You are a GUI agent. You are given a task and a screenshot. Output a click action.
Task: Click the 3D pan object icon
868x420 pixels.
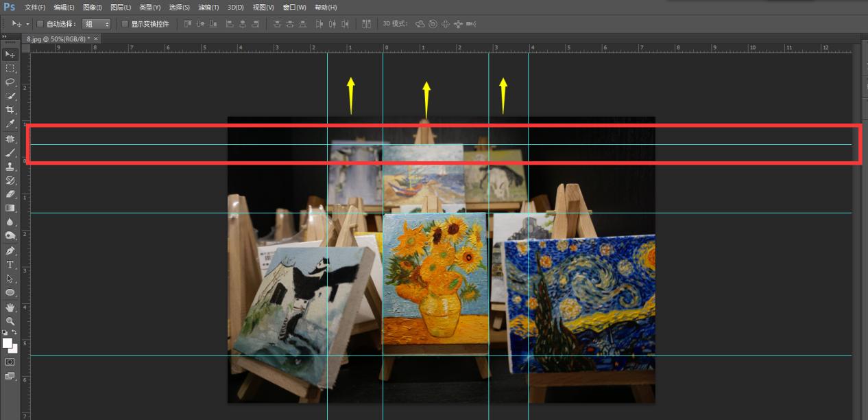(446, 24)
